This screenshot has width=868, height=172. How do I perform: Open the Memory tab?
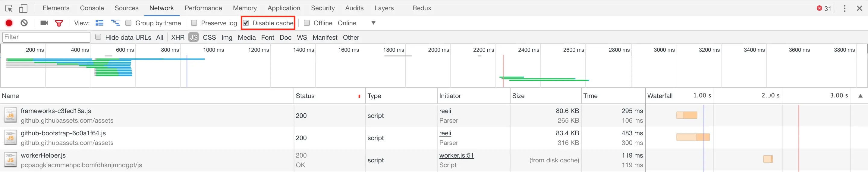click(245, 8)
